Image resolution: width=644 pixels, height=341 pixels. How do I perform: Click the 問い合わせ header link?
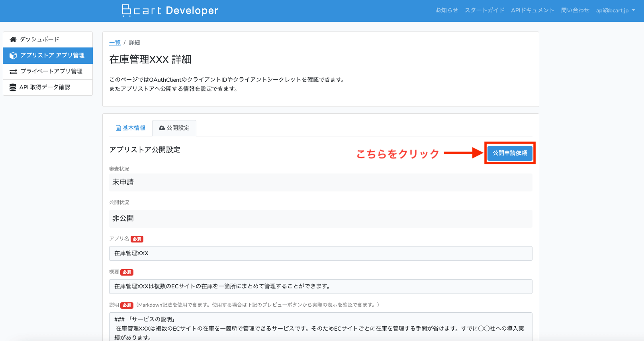(x=575, y=10)
